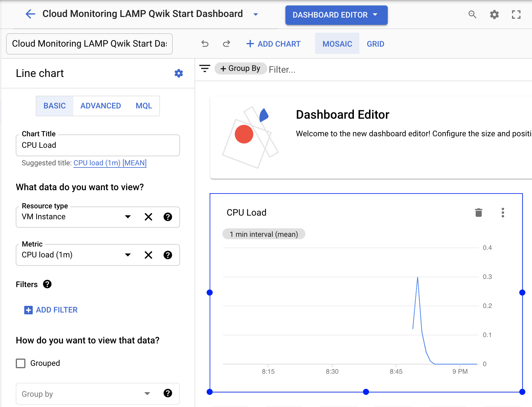Click the CPU Load chart title

point(247,213)
